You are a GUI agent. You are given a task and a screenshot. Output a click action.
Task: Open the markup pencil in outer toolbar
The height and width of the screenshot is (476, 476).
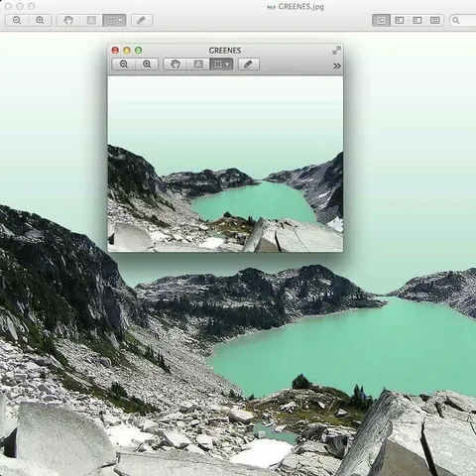(142, 20)
